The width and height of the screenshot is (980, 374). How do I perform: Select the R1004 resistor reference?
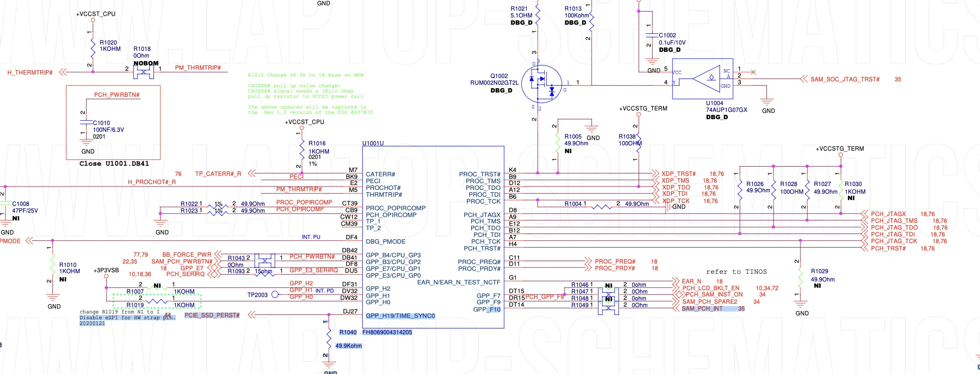click(573, 204)
